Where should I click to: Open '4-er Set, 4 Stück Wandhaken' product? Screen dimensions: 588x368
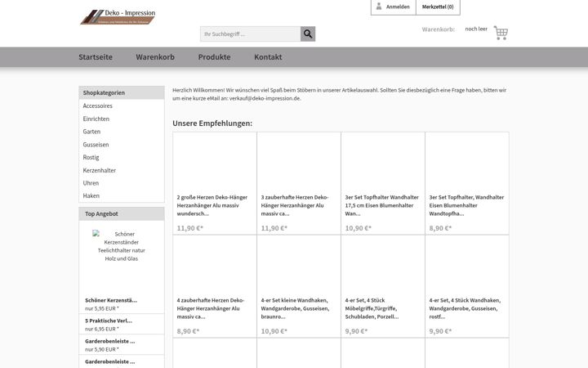click(465, 308)
